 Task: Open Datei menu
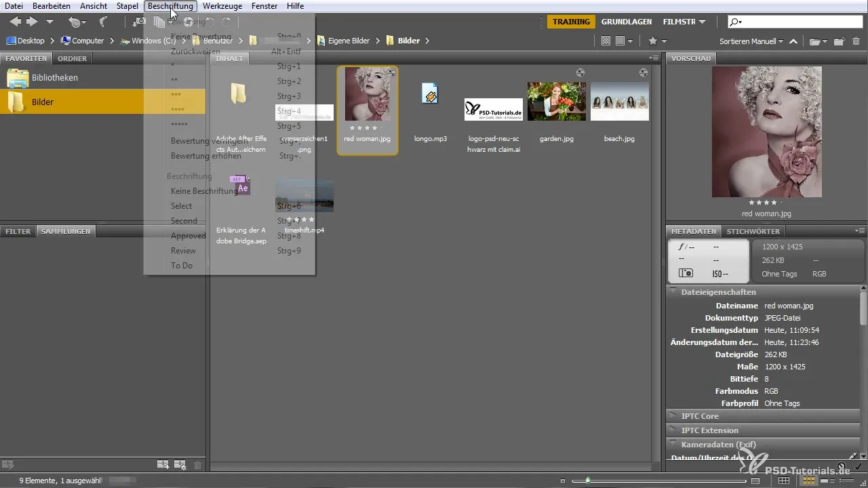click(x=14, y=6)
